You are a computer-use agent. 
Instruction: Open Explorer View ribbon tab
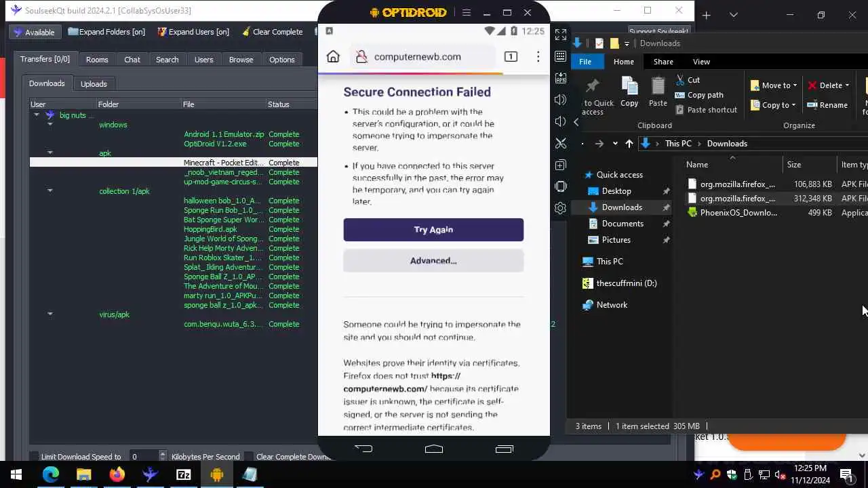coord(701,62)
